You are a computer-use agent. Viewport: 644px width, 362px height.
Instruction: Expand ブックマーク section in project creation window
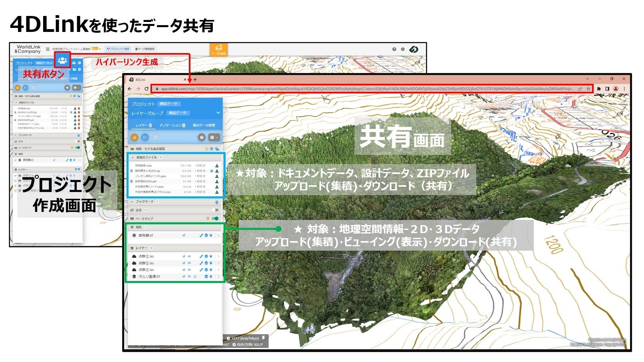tap(16, 135)
